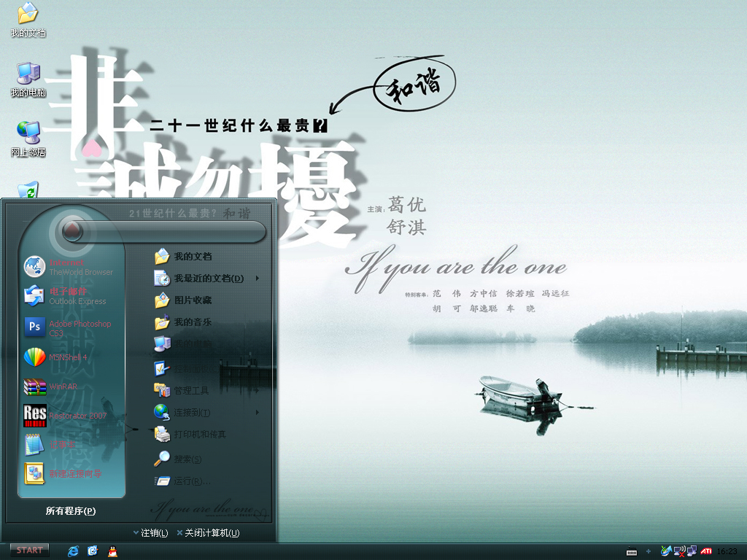Click start menu user picture with heart
The height and width of the screenshot is (560, 747).
pyautogui.click(x=72, y=232)
